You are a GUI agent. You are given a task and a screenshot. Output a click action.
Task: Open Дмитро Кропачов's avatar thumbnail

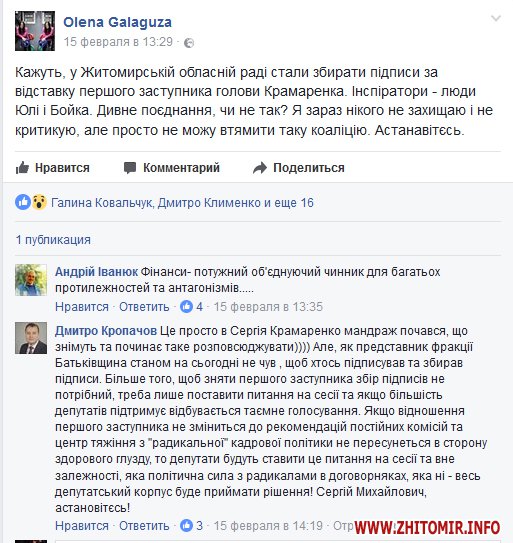pos(31,338)
